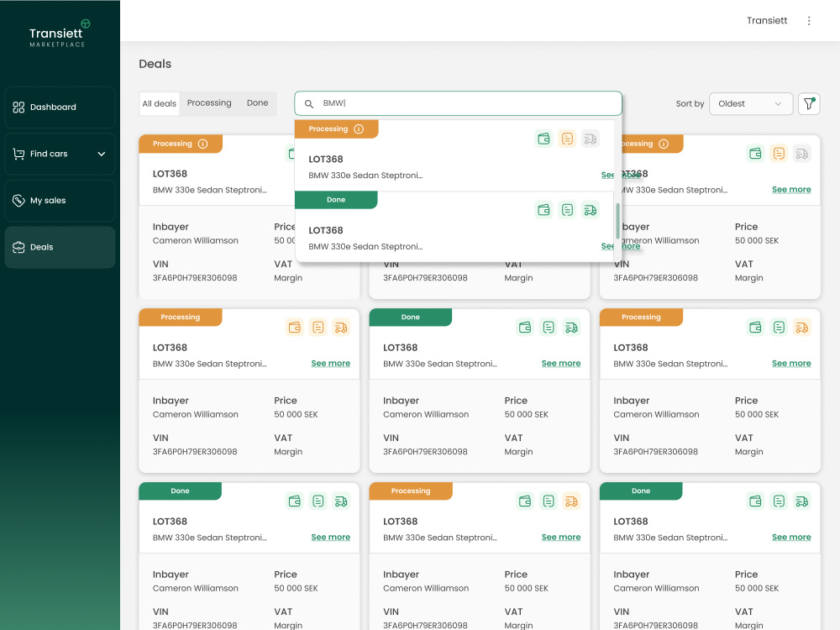Select LOT368 title in dropdown's Done result
Image resolution: width=840 pixels, height=630 pixels.
coord(326,230)
